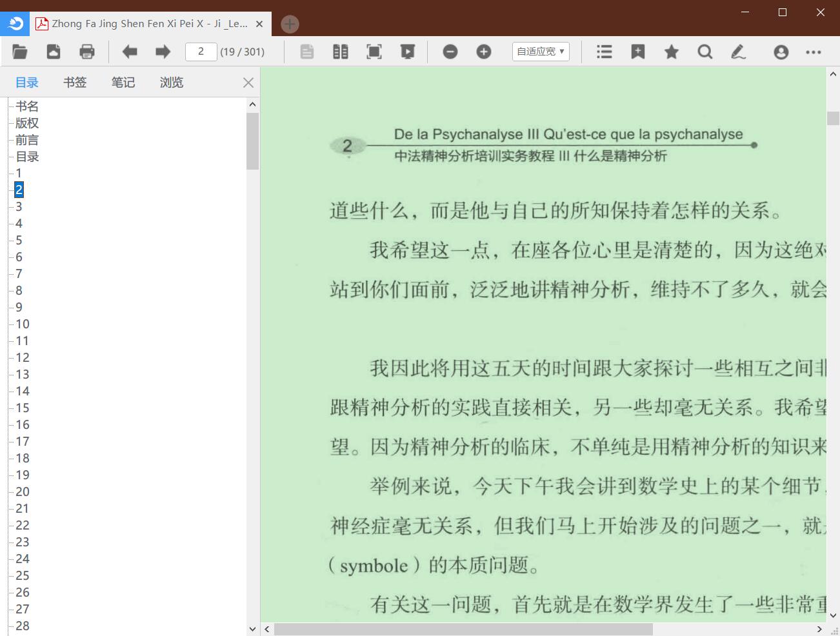Toggle single-page view mode
The image size is (840, 636).
click(307, 52)
